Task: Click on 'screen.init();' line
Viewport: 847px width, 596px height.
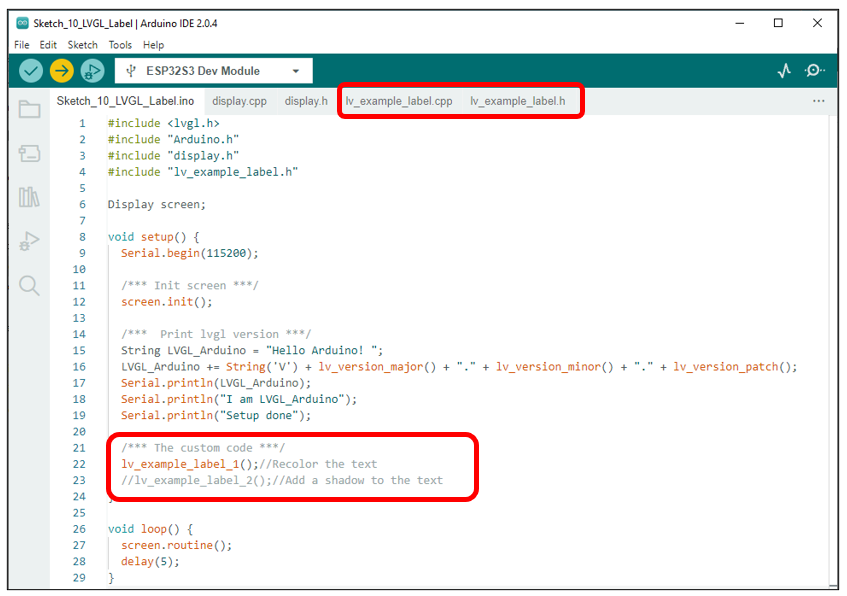Action: [166, 302]
